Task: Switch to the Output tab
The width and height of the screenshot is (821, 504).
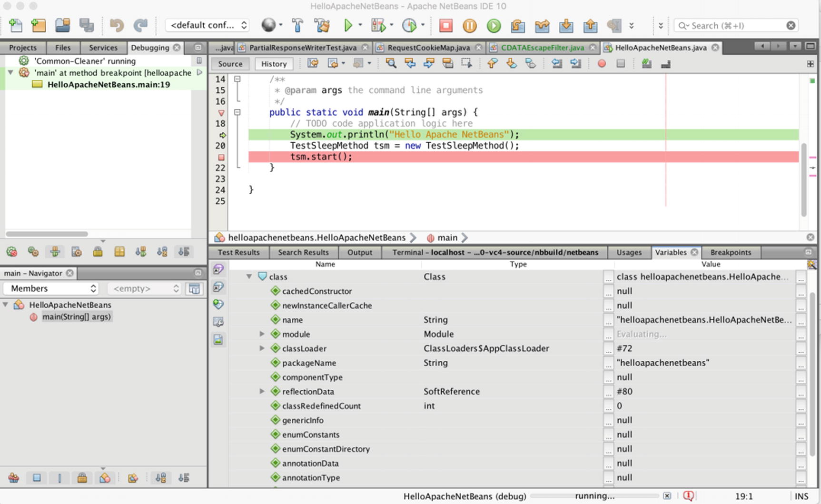Action: pyautogui.click(x=360, y=252)
